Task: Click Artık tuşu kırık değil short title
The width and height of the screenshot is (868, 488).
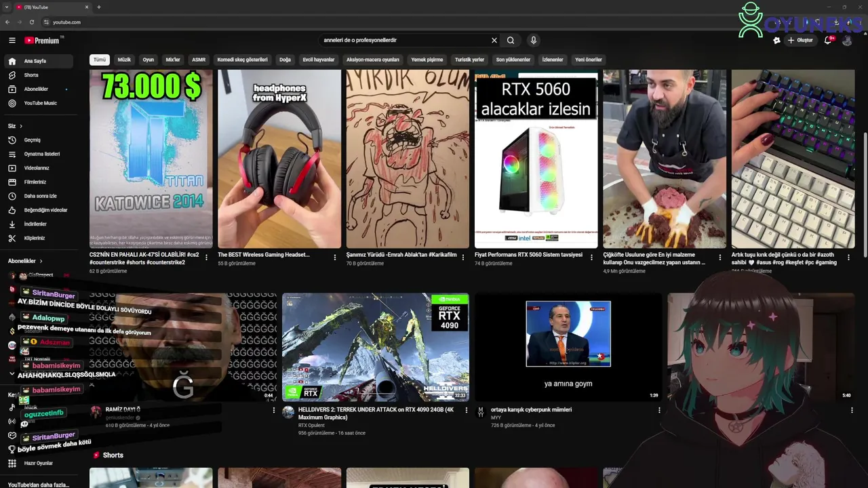Action: coord(785,258)
